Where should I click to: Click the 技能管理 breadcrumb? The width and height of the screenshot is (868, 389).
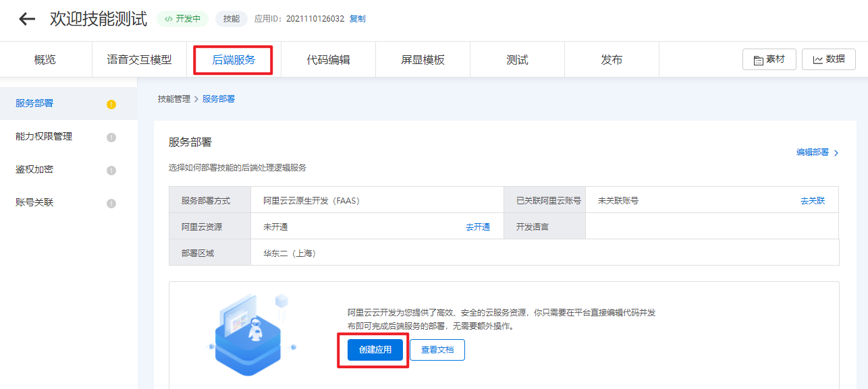click(174, 98)
